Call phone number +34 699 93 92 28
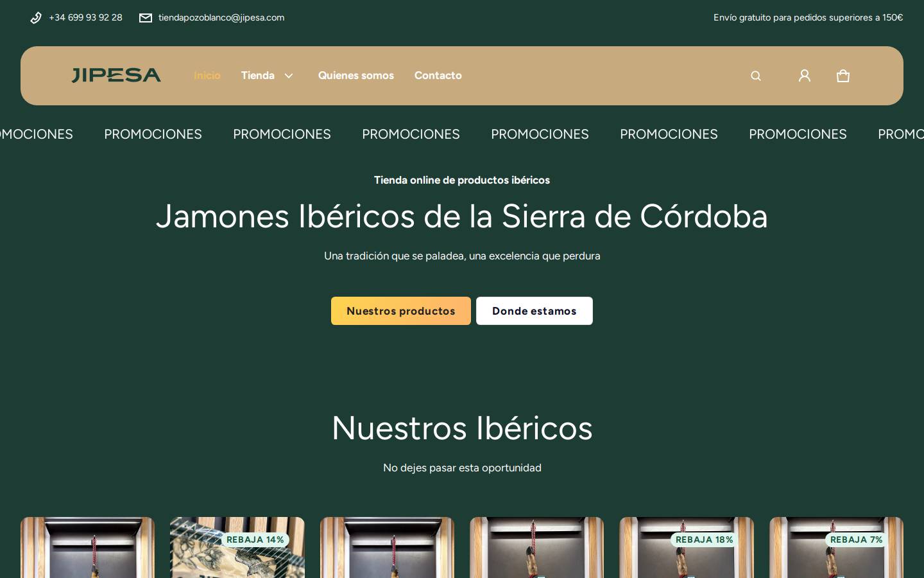 (85, 17)
